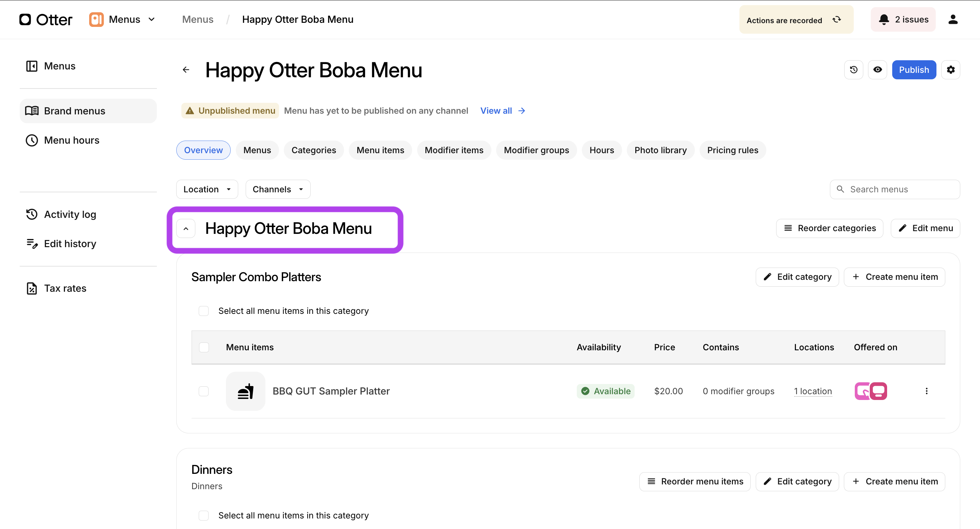Click the plus icon in Sampler Combo Platters
Image resolution: width=980 pixels, height=529 pixels.
click(x=855, y=277)
